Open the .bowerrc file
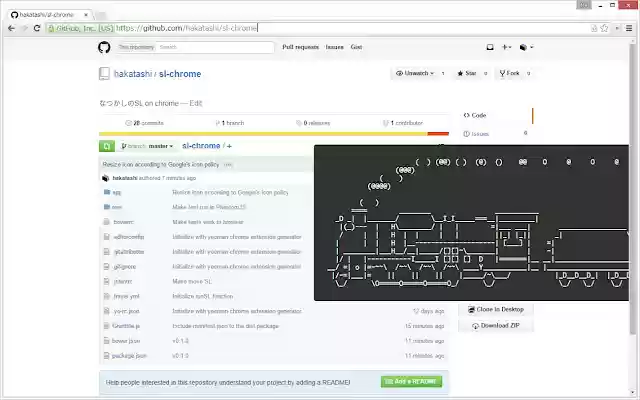 pyautogui.click(x=123, y=222)
